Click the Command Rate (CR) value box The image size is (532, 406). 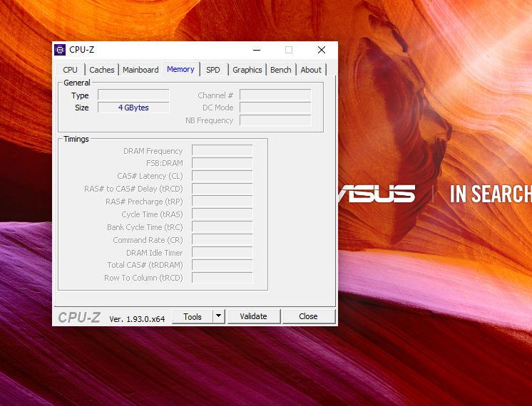(222, 239)
